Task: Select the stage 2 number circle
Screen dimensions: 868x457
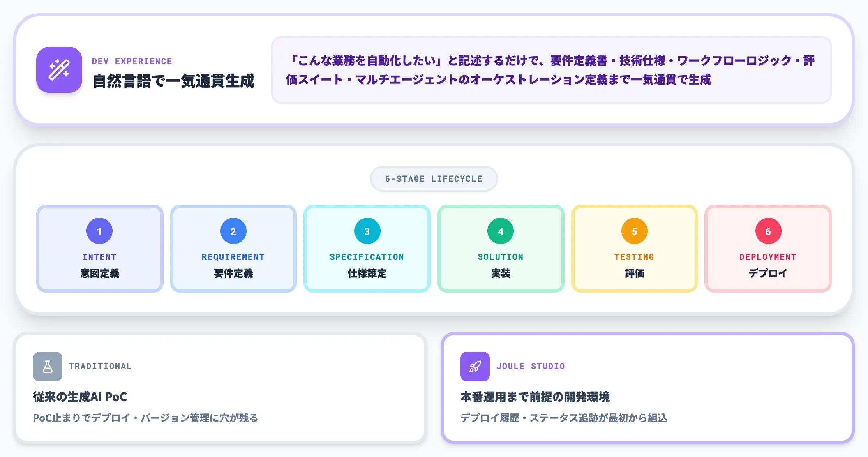Action: click(x=233, y=231)
